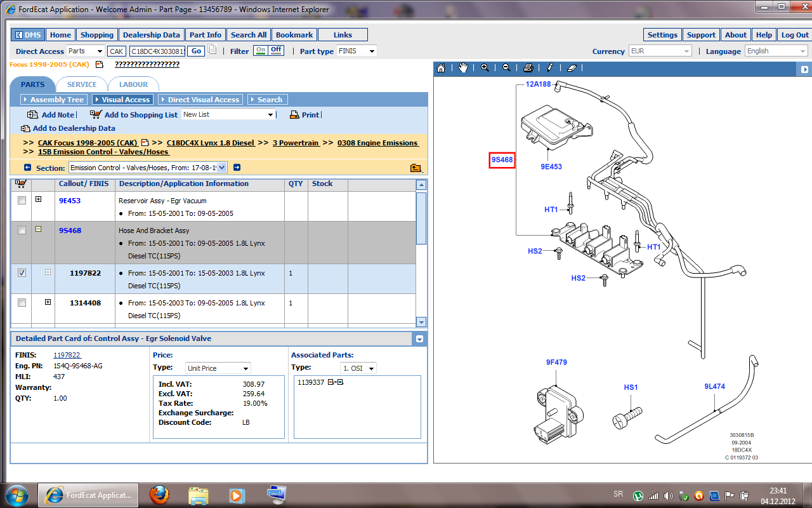
Task: Click the Add to Dealership Data icon
Action: (25, 128)
